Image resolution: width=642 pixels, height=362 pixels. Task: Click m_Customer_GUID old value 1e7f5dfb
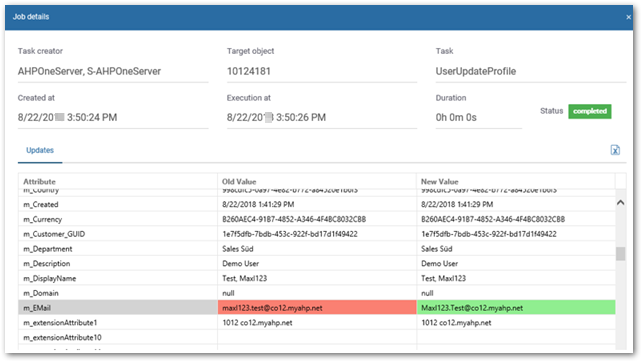[317, 234]
